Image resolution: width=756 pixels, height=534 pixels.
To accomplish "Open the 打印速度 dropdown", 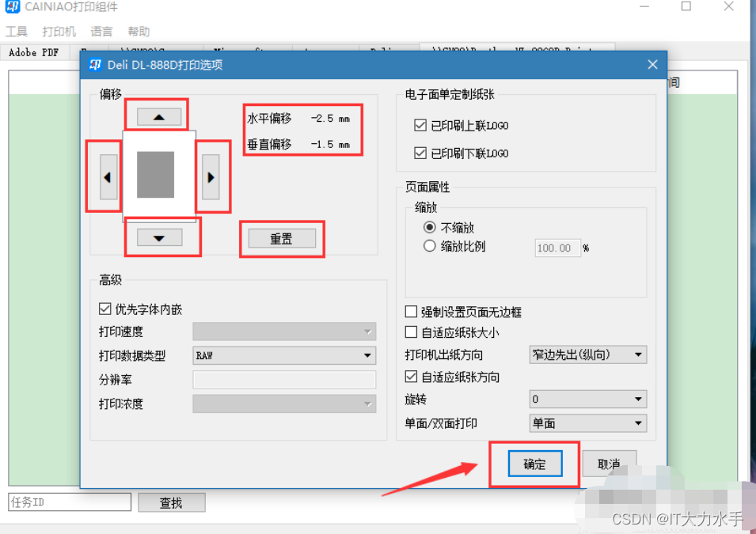I will pos(284,331).
